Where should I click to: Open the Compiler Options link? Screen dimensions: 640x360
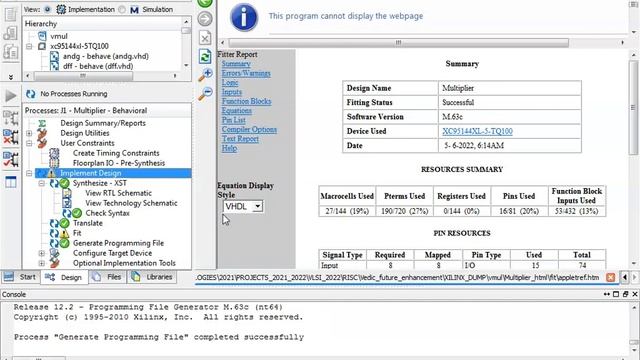(x=249, y=130)
